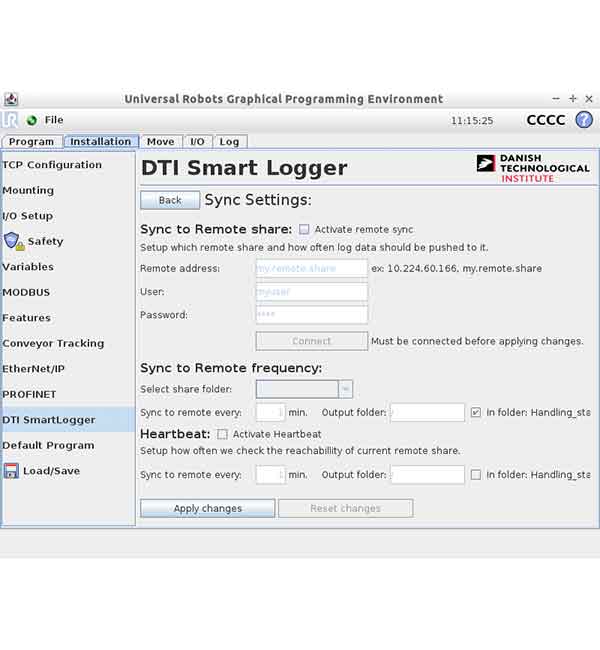This screenshot has width=600, height=650.
Task: Select Mounting in the sidebar
Action: tap(68, 191)
